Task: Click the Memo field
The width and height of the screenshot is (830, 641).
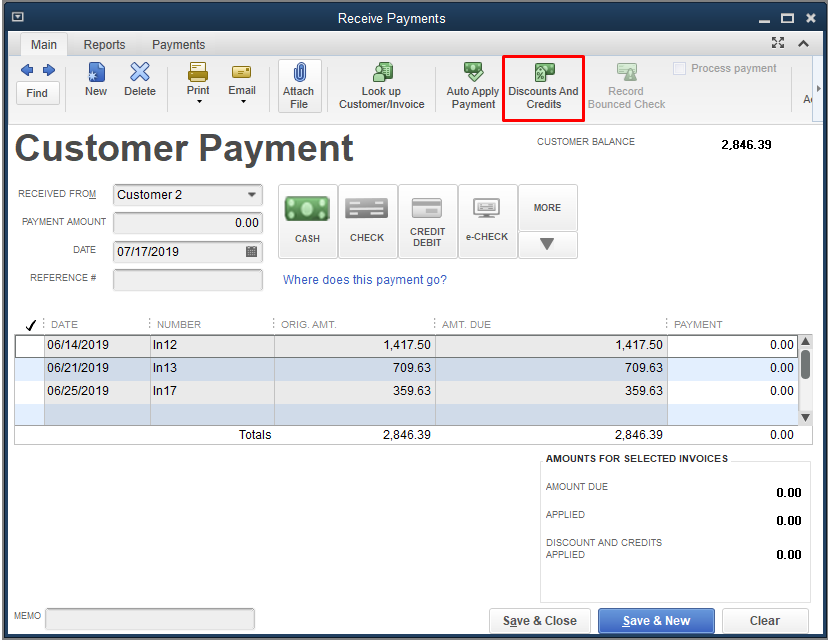Action: click(x=150, y=619)
